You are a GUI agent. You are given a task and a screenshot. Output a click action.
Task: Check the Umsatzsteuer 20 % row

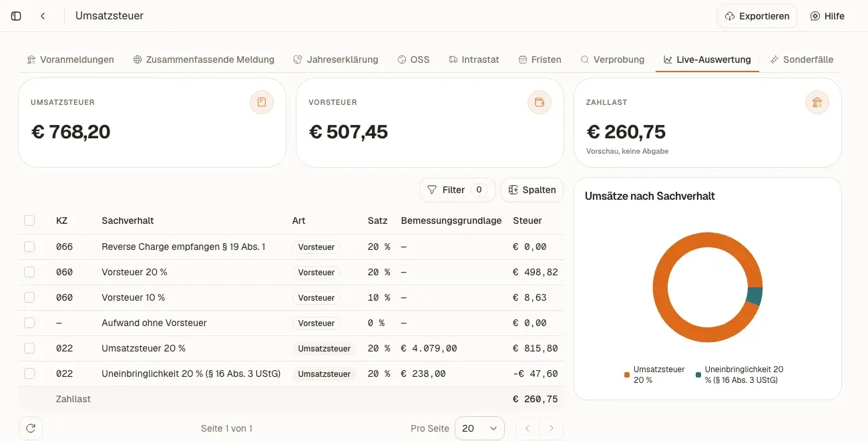pos(29,348)
